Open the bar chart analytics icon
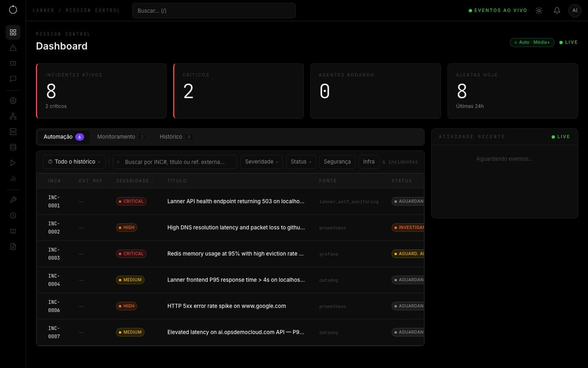Image resolution: width=588 pixels, height=368 pixels. click(x=13, y=178)
